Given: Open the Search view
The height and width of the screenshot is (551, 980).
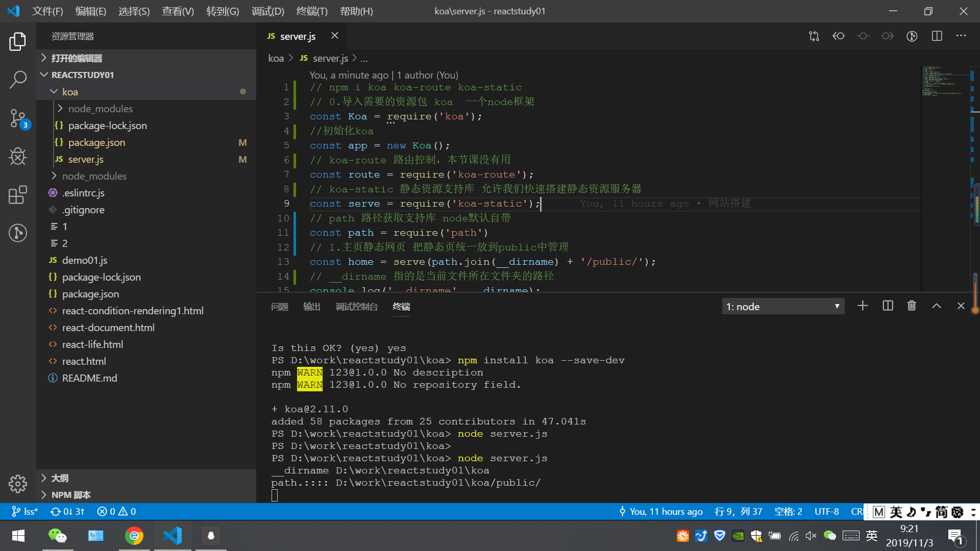Looking at the screenshot, I should point(18,80).
